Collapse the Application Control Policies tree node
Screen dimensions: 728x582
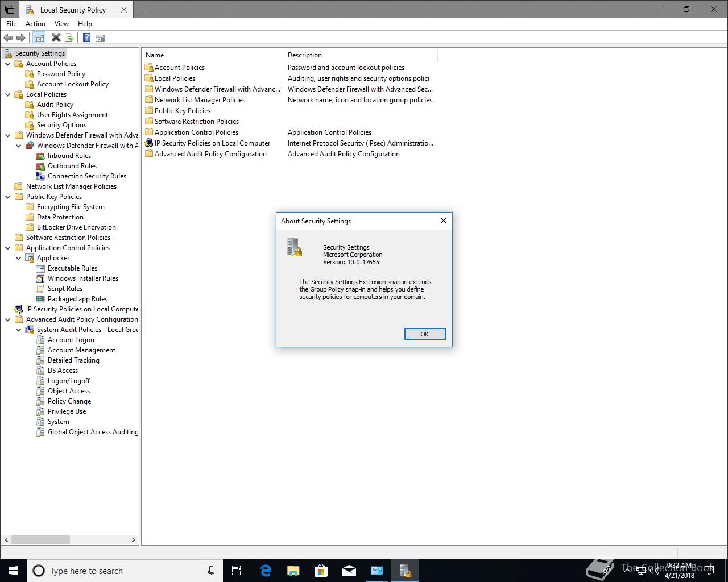(8, 248)
